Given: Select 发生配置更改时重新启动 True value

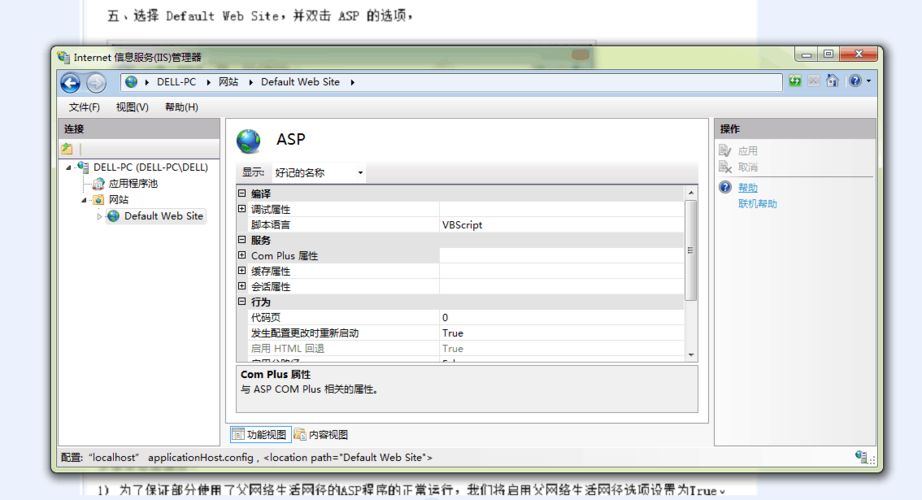Looking at the screenshot, I should click(562, 333).
